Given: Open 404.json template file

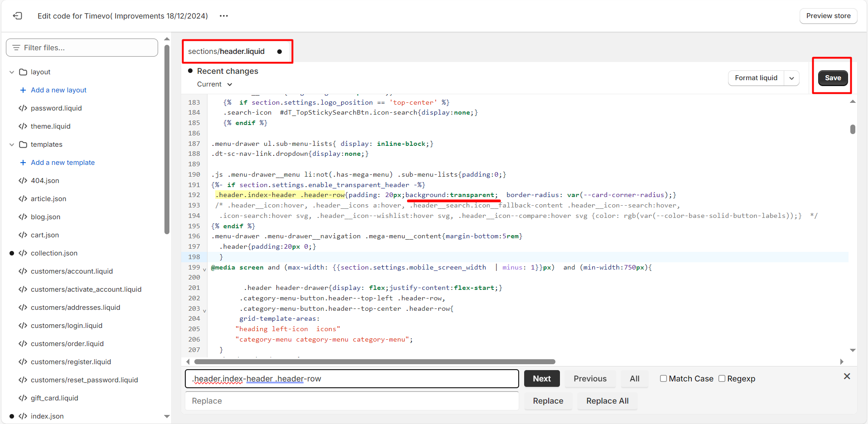Looking at the screenshot, I should coord(45,181).
